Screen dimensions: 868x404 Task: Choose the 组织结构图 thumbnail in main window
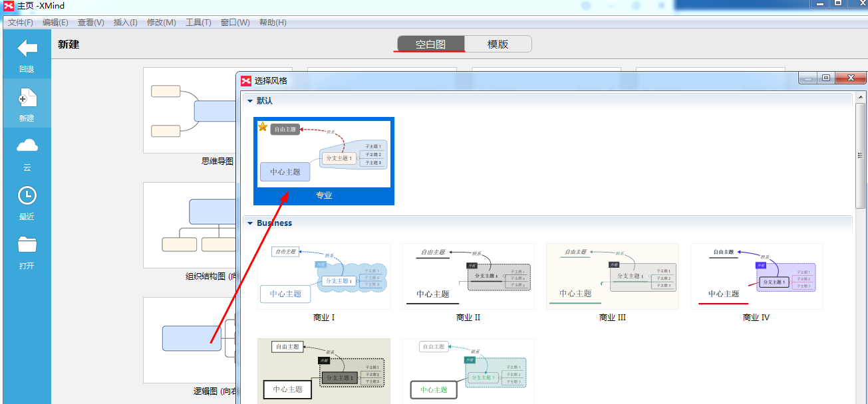[x=190, y=225]
